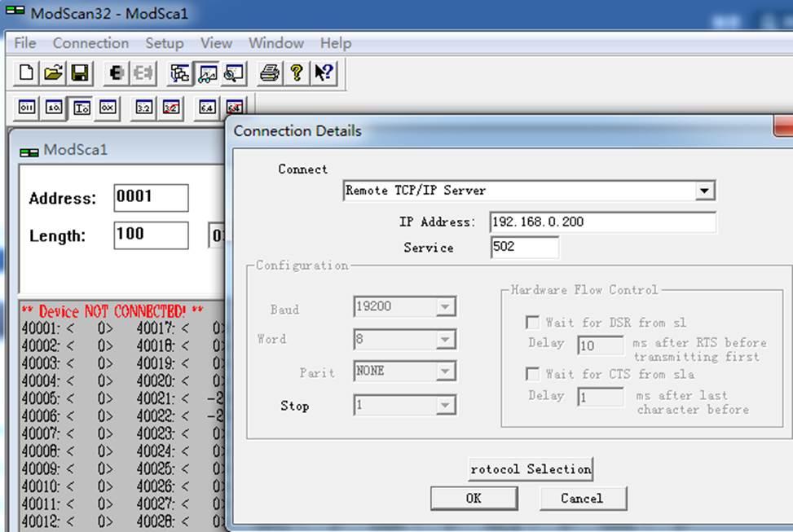Enable Wait for DSR from slave checkbox

click(x=532, y=322)
